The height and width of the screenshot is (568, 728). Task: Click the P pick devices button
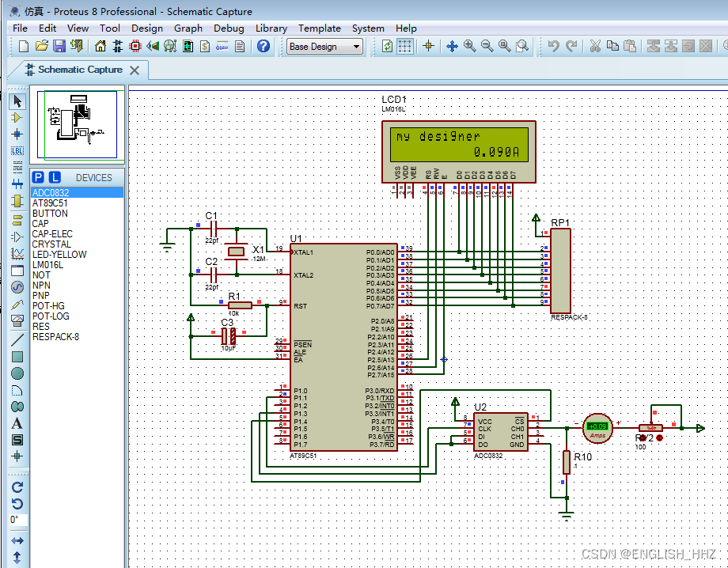(x=39, y=177)
